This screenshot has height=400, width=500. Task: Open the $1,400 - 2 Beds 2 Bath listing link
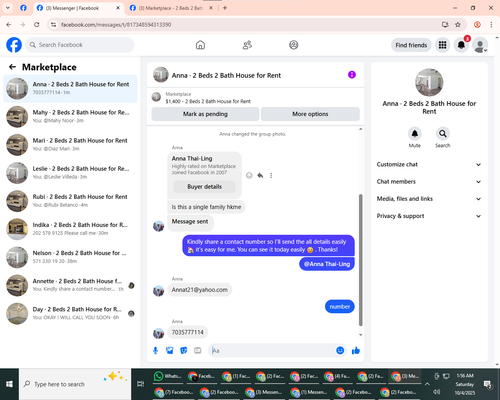coord(208,101)
